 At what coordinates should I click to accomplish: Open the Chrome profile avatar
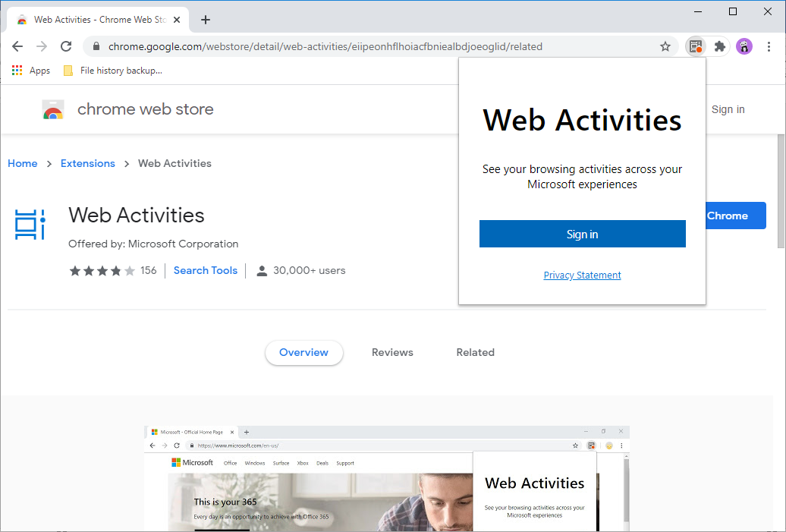[x=744, y=46]
